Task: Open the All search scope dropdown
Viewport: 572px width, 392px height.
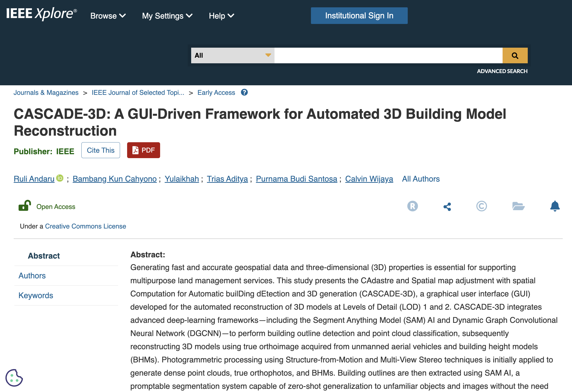Action: tap(232, 56)
